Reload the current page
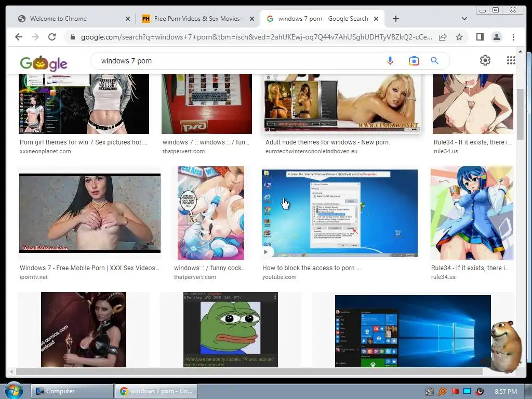The image size is (532, 399). point(52,37)
